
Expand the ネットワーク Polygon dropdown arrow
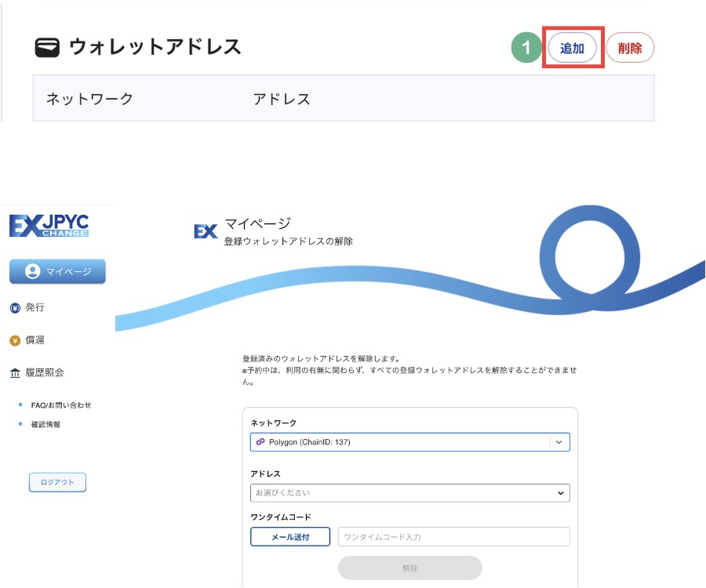[x=559, y=442]
